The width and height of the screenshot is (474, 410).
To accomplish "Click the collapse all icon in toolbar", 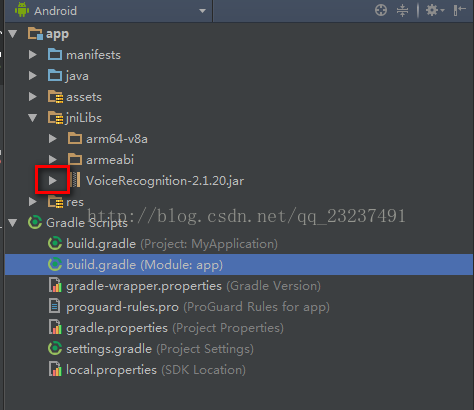I will pos(402,10).
